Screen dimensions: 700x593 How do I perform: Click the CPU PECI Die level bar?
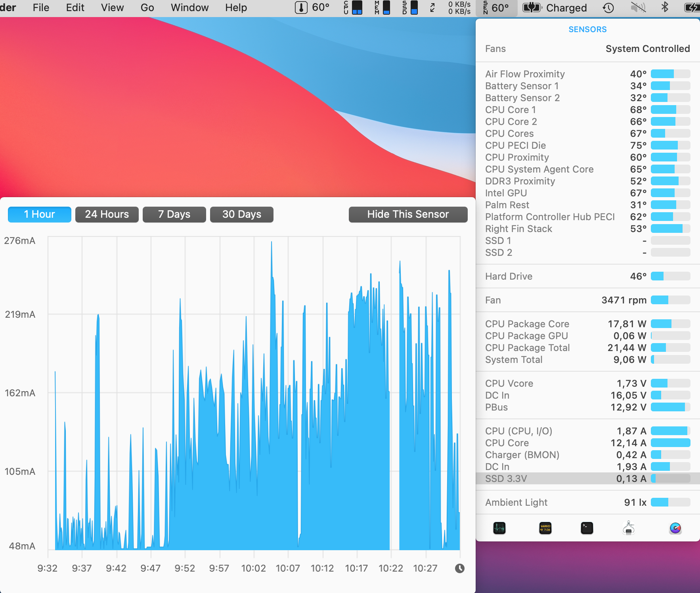[x=670, y=146]
